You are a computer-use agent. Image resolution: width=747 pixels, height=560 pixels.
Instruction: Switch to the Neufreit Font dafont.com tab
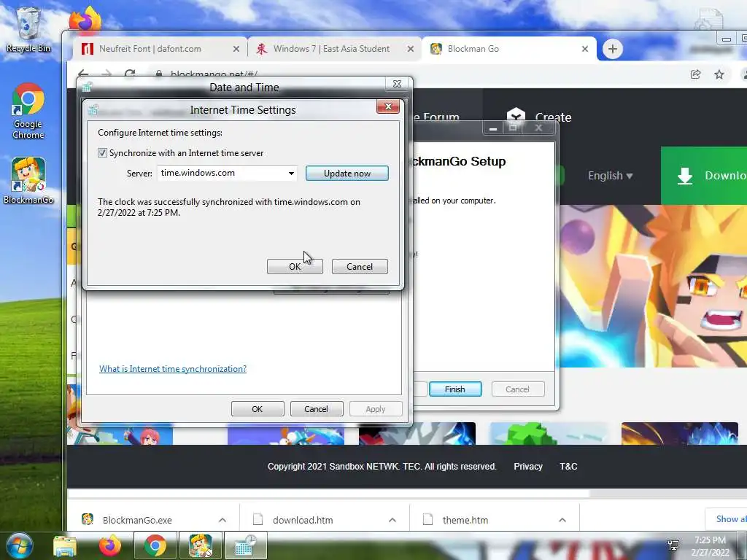point(160,49)
